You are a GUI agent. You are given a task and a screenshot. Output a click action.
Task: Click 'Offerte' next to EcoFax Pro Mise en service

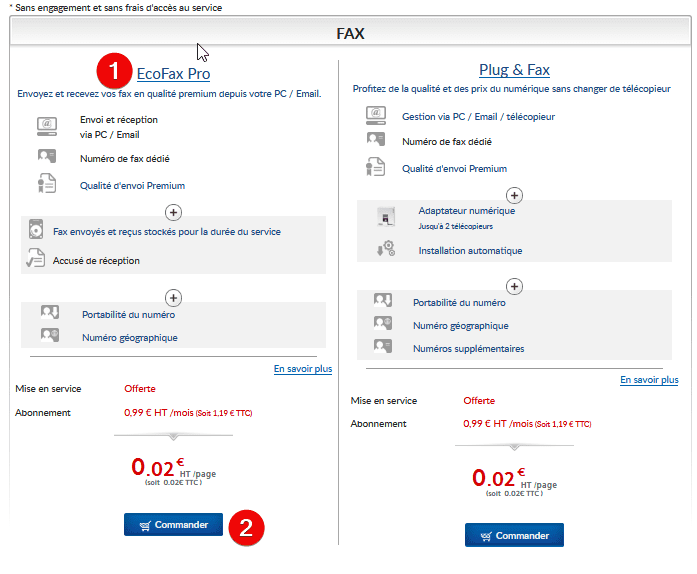[x=140, y=389]
